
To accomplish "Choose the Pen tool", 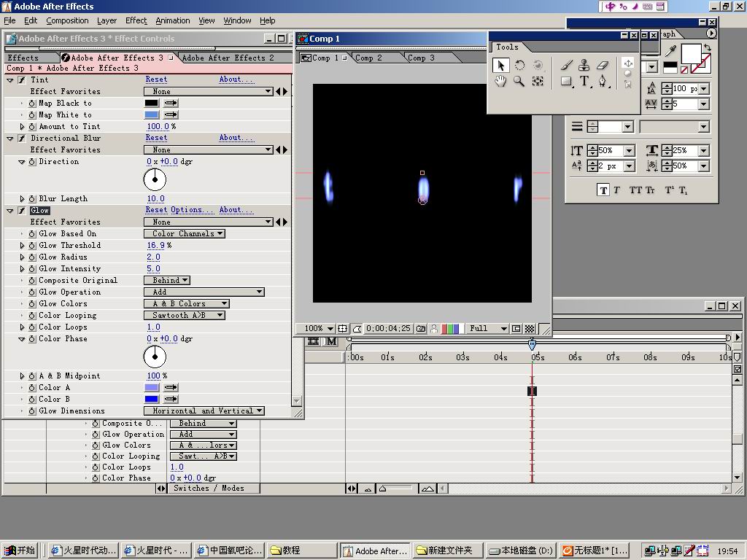I will coord(603,82).
